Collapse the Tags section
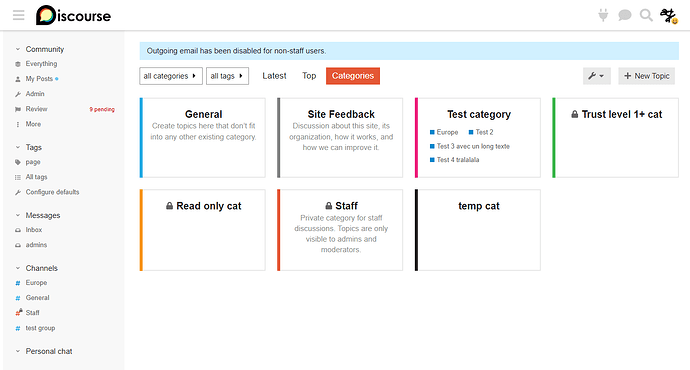This screenshot has width=690, height=370. click(18, 147)
